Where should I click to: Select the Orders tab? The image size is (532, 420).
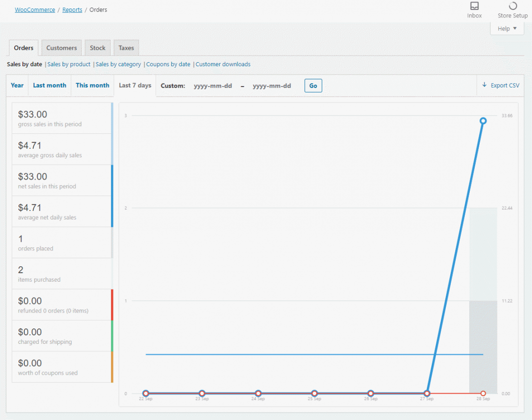tap(23, 48)
